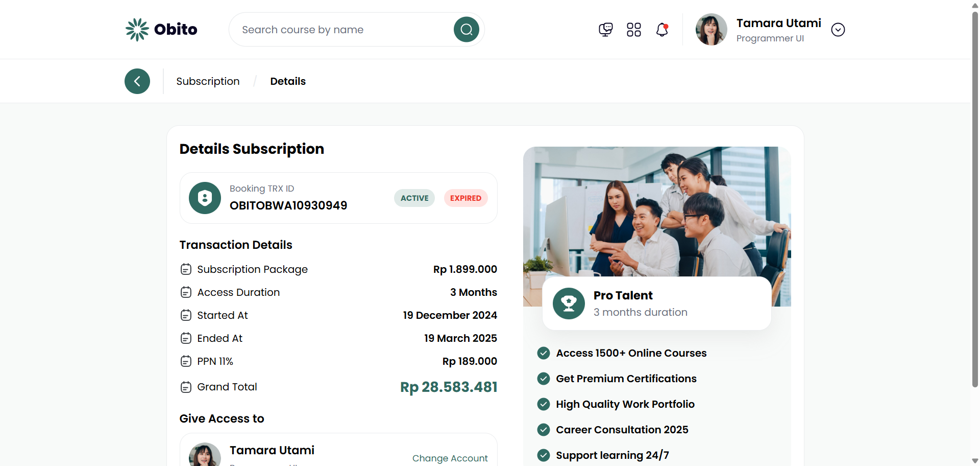Go to Subscription breadcrumb
The width and height of the screenshot is (980, 466).
pyautogui.click(x=208, y=81)
